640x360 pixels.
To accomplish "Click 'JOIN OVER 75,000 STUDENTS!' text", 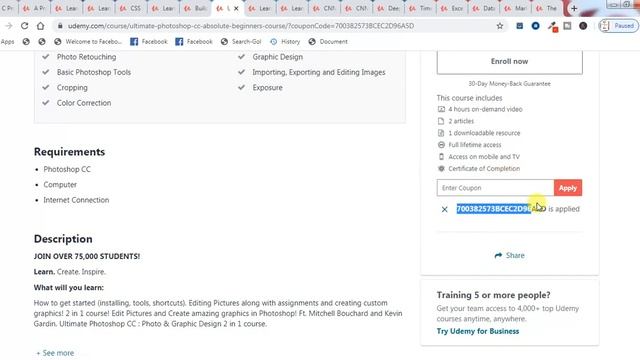I will 87,256.
